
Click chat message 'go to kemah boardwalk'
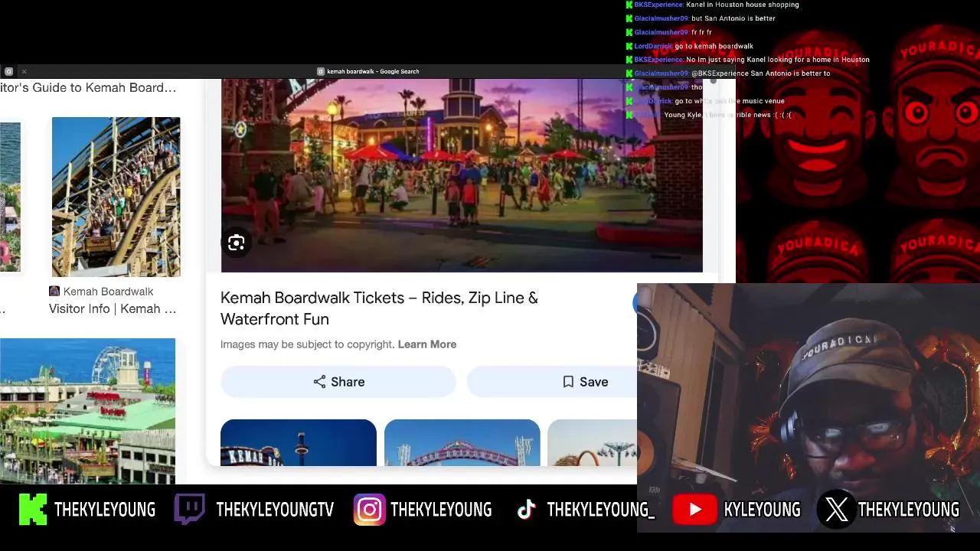(x=714, y=46)
